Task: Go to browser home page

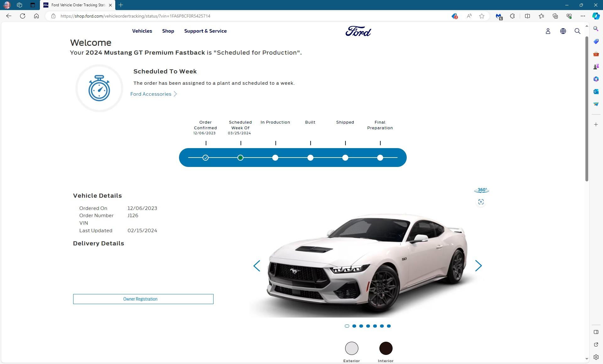Action: click(x=36, y=16)
